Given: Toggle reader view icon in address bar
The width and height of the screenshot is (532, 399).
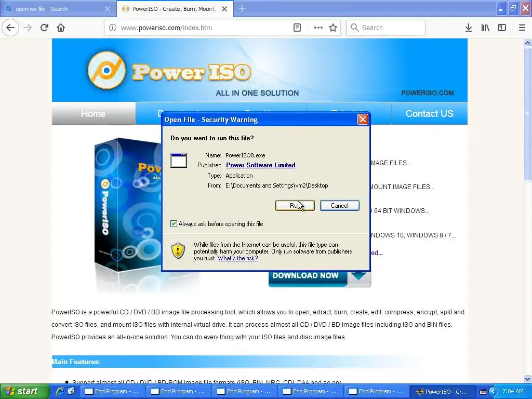Looking at the screenshot, I should [297, 28].
